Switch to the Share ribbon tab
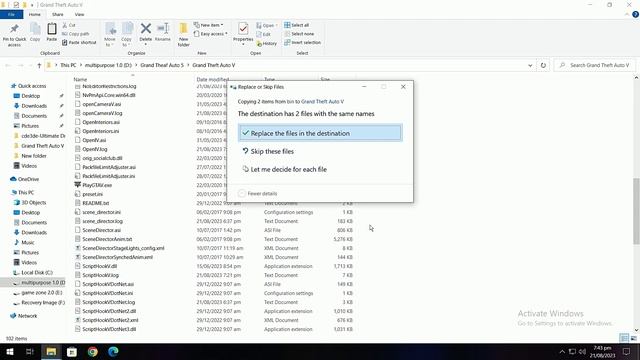 [58, 14]
